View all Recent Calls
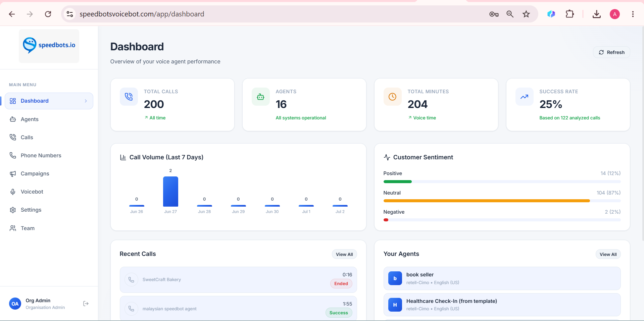The width and height of the screenshot is (644, 321). (344, 254)
